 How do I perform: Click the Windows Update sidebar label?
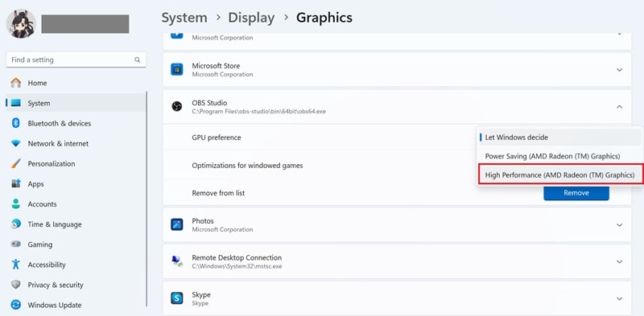click(x=55, y=305)
